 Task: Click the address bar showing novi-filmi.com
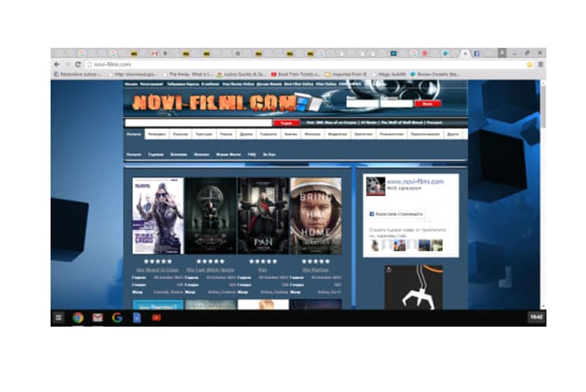304,64
